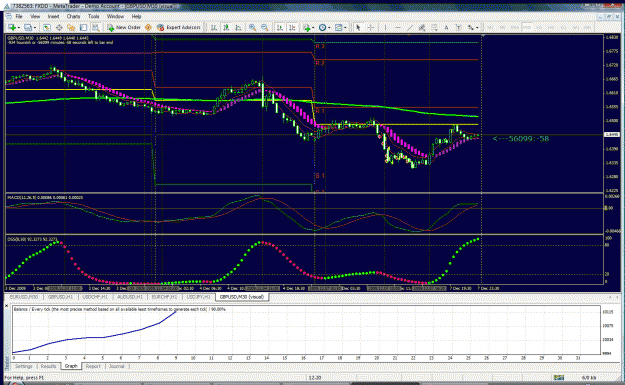Viewport: 625px width, 385px height.
Task: Toggle the Terminal panel icon
Action: 83,28
